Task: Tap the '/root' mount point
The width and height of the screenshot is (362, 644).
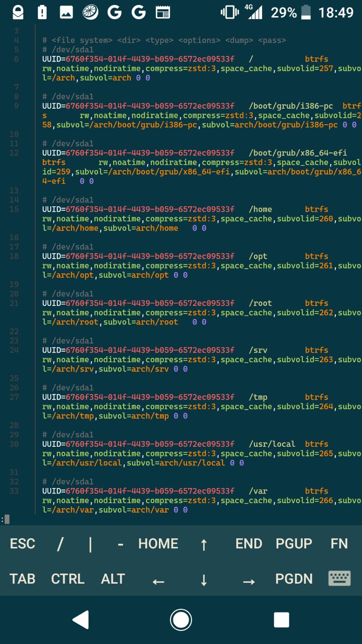Action: pyautogui.click(x=260, y=303)
